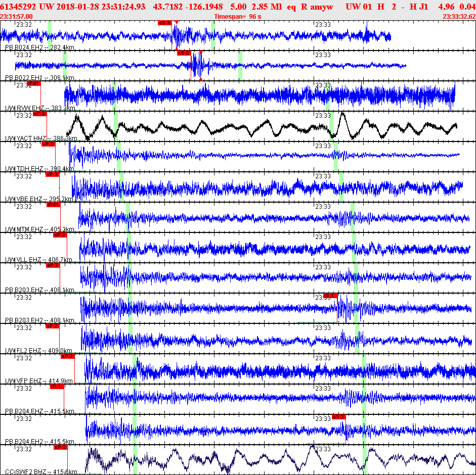The width and height of the screenshot is (476, 475).
Task: Select station label UW YACT HHZ 386.3km
Action: (x=41, y=138)
